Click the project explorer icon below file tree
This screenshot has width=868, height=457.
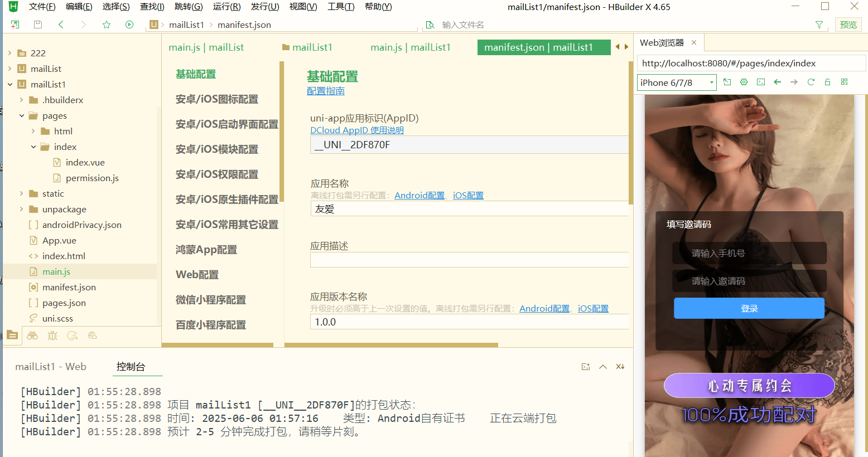pyautogui.click(x=12, y=336)
